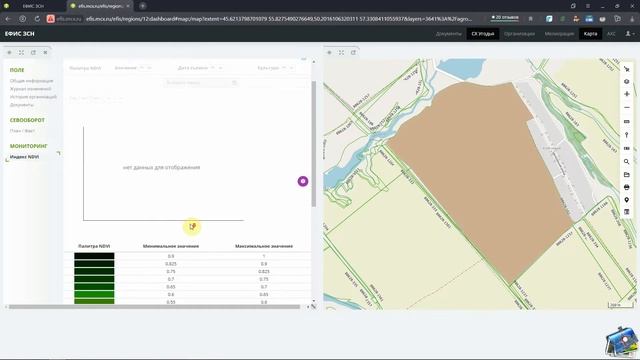Bookmark this page in address bar

coord(531,19)
